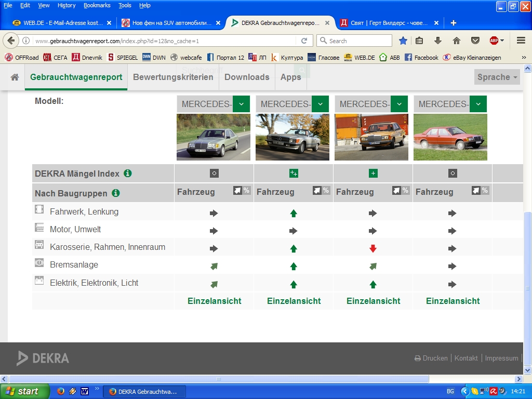Screen dimensions: 532x399
Task: Click the Impressum footer link
Action: click(x=502, y=358)
